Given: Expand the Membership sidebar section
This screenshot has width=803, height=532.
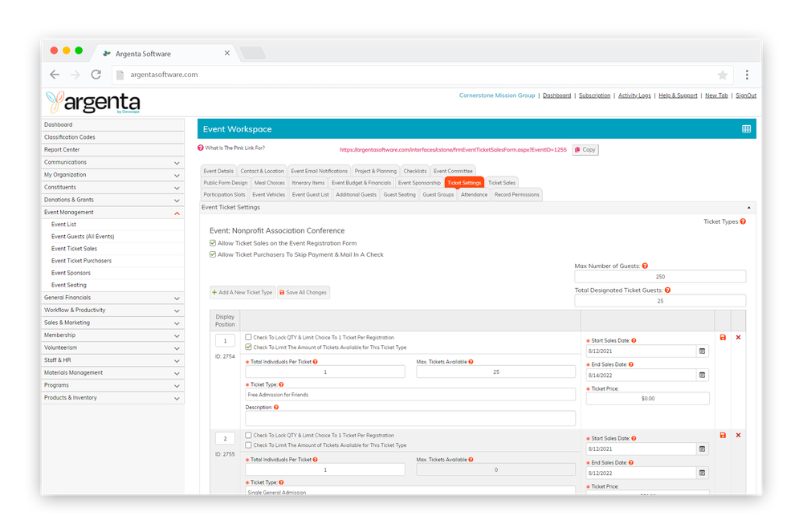Looking at the screenshot, I should (x=112, y=335).
